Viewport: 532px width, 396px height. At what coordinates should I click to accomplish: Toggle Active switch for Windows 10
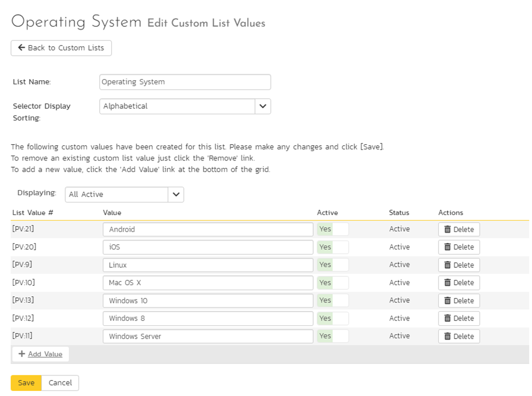(x=333, y=300)
